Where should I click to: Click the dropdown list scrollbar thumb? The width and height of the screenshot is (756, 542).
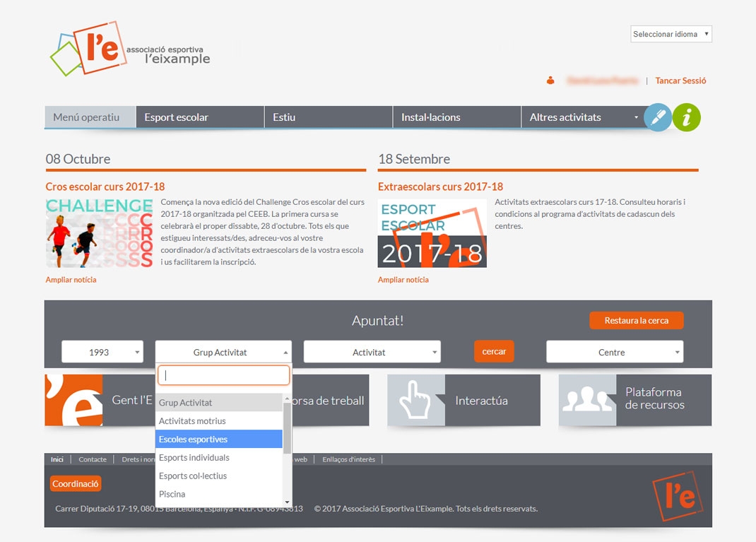coord(287,428)
